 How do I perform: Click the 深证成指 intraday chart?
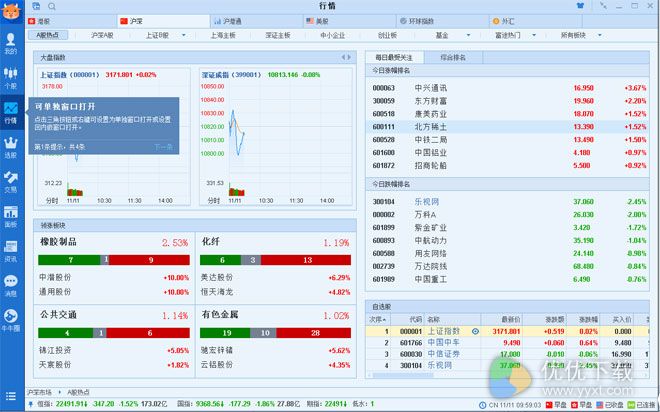(x=276, y=139)
